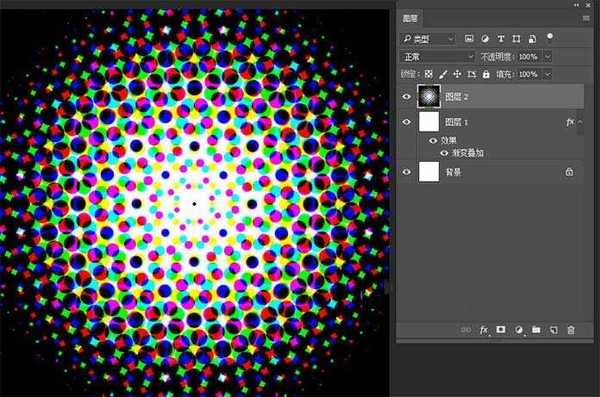Toggle visibility of 渐变叠加 gradient overlay effect
This screenshot has height=397, width=600.
(444, 153)
